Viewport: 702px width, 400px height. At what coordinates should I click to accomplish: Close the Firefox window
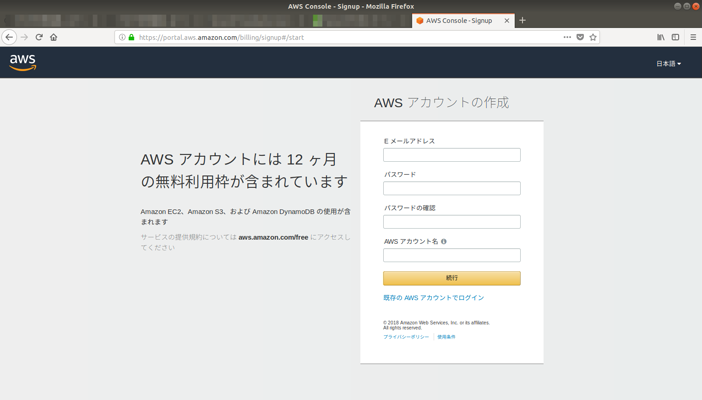(x=696, y=6)
